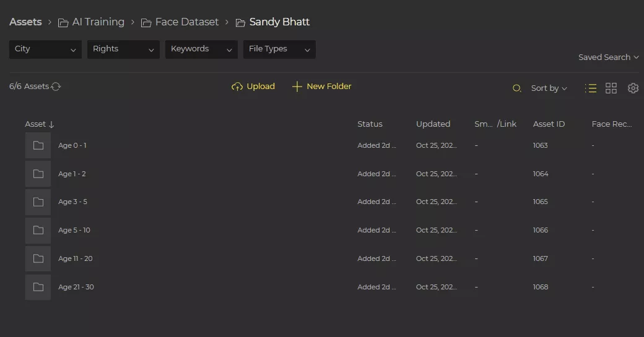Click the Asset column sort arrow

pyautogui.click(x=51, y=124)
